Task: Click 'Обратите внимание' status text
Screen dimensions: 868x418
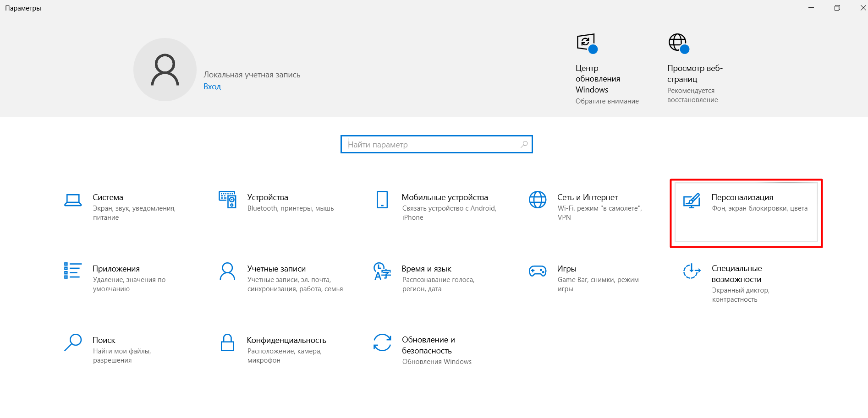Action: (607, 101)
